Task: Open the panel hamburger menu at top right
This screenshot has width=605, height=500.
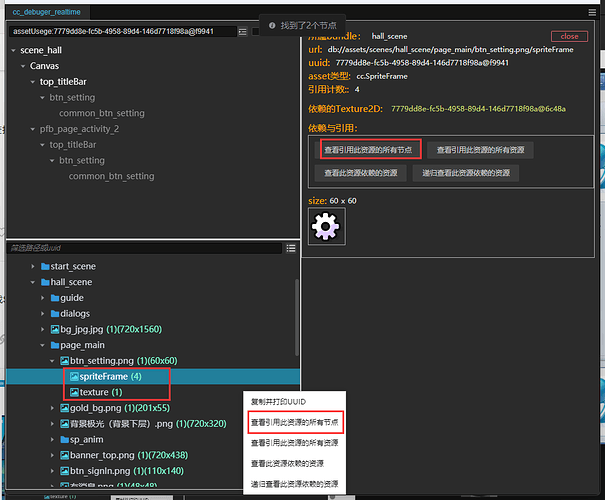Action: pos(592,13)
